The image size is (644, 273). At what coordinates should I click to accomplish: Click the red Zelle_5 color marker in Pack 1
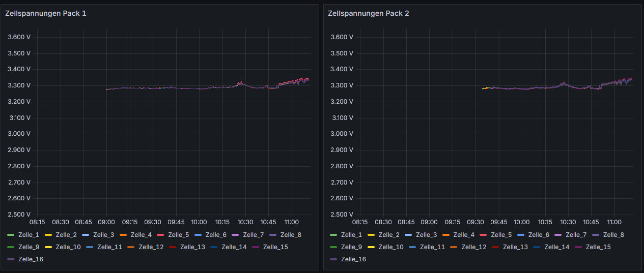(160, 235)
